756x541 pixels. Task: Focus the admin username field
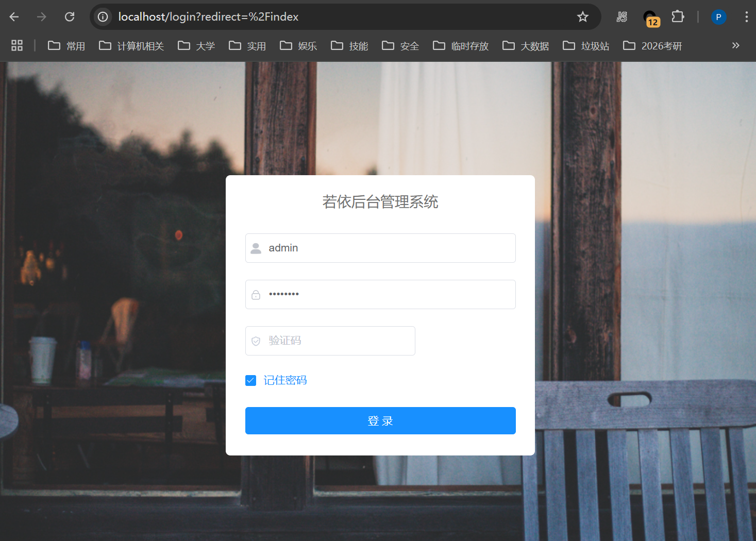387,248
